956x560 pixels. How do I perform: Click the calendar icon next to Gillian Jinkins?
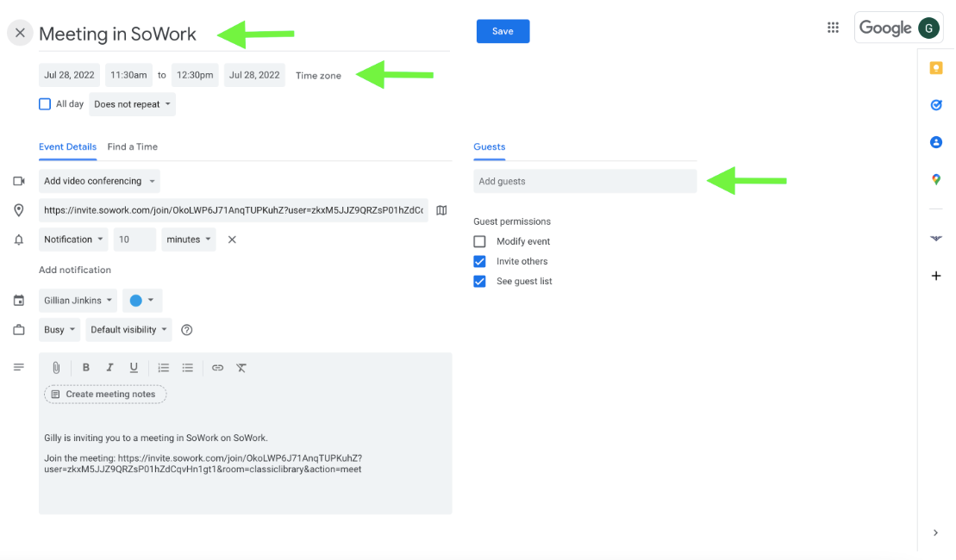tap(19, 301)
